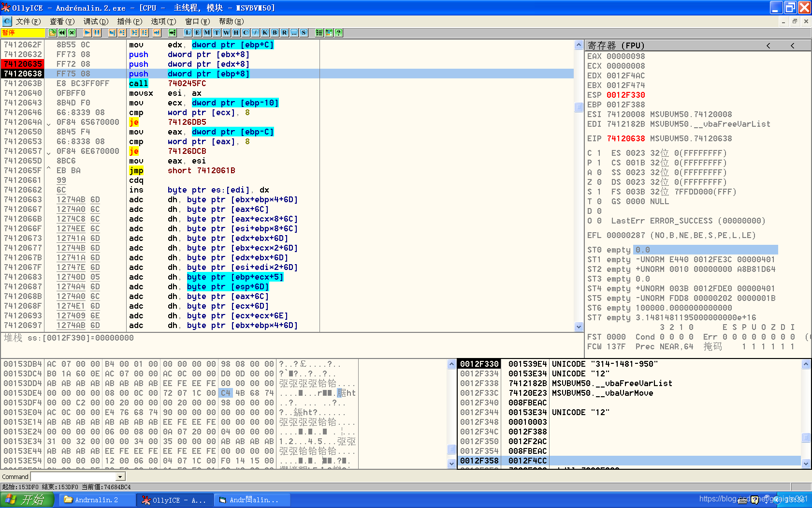This screenshot has width=812, height=508.
Task: Show Threads with T button
Action: 217,32
